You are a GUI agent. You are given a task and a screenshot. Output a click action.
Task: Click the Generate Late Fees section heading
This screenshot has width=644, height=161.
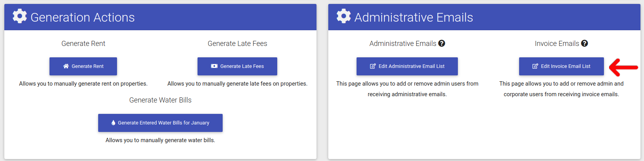point(237,44)
